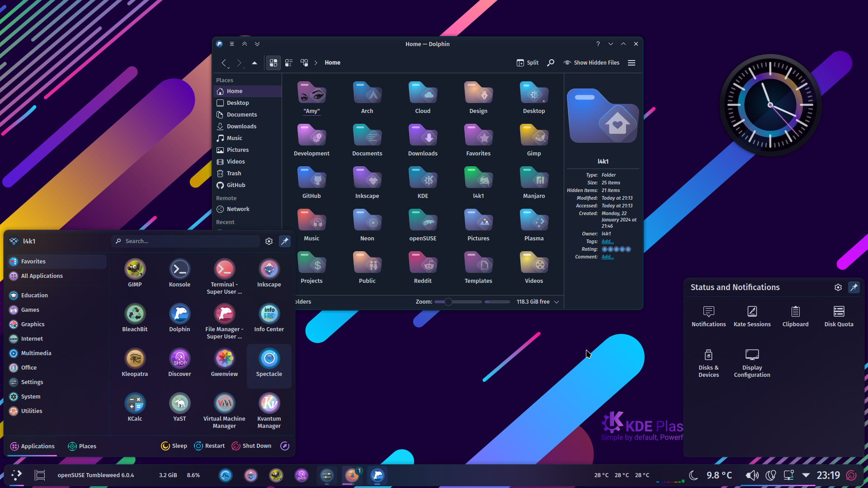
Task: Open Clipboard in the system tray panel
Action: pyautogui.click(x=795, y=316)
